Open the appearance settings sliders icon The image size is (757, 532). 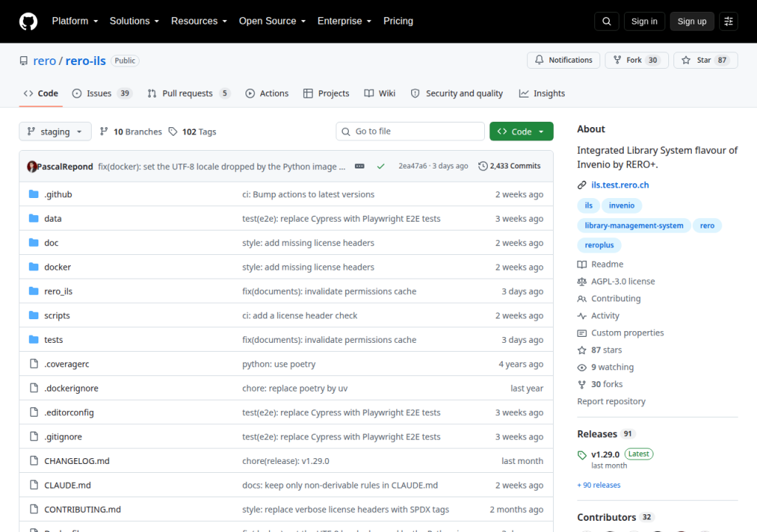pyautogui.click(x=728, y=21)
